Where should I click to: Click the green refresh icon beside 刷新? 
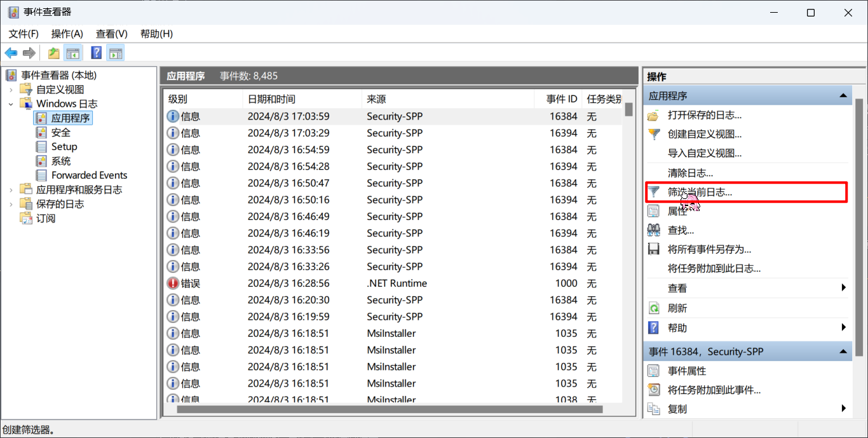coord(653,308)
